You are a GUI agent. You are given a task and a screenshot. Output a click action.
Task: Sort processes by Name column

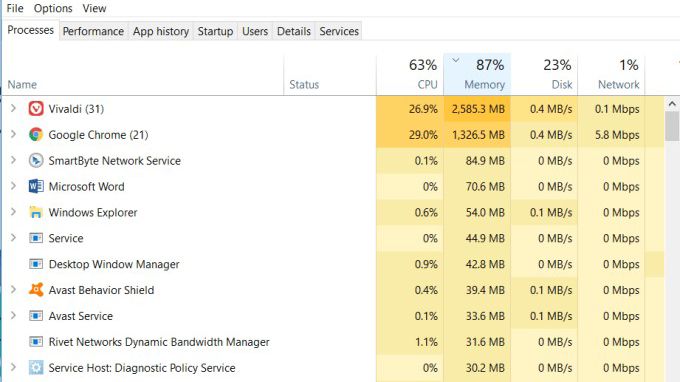[x=143, y=75]
